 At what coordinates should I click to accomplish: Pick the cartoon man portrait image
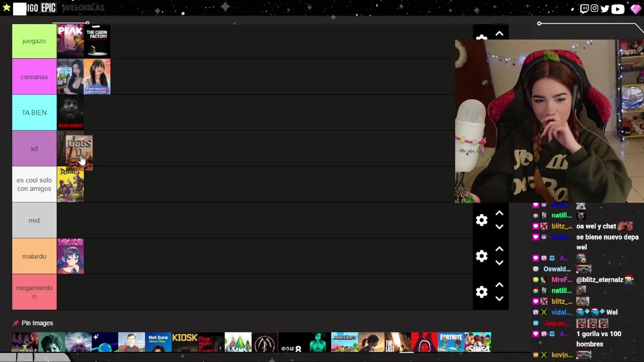click(131, 342)
